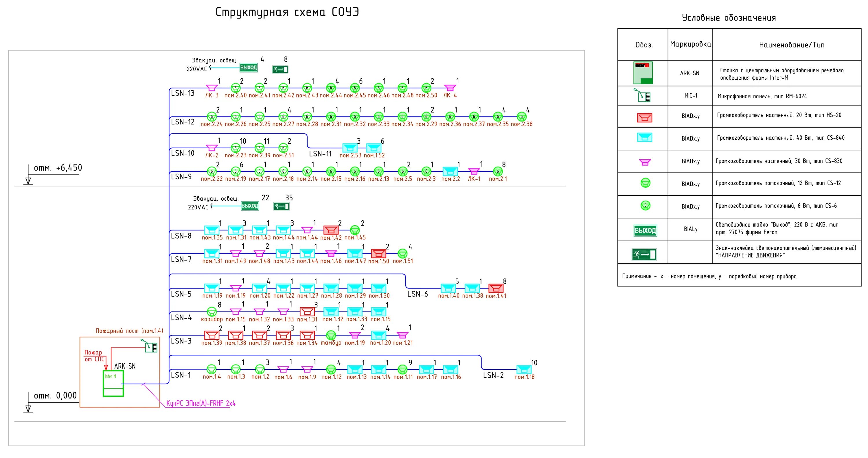Click the green speaker above тамбур label

coord(331,335)
